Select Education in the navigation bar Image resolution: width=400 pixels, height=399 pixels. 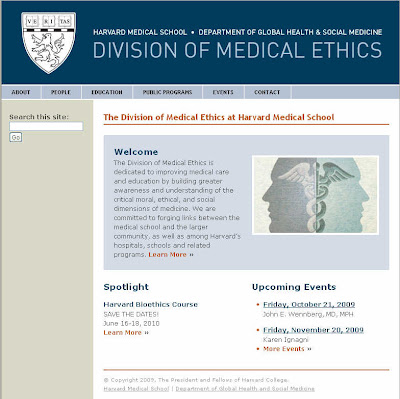[107, 92]
